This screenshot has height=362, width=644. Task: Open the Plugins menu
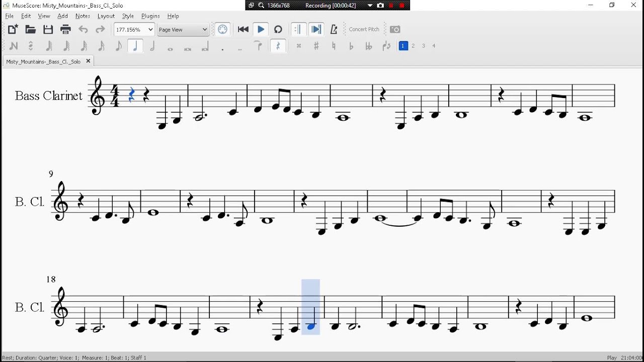tap(150, 16)
